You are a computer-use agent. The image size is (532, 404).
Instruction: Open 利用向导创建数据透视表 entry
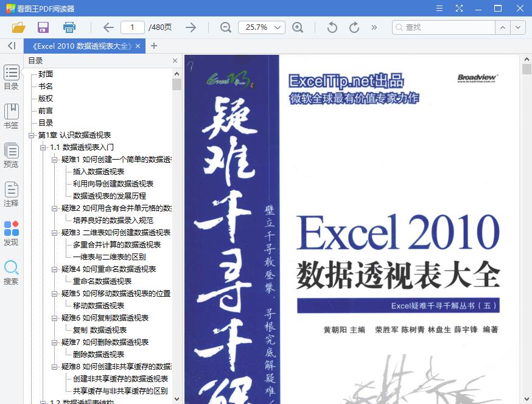(113, 184)
